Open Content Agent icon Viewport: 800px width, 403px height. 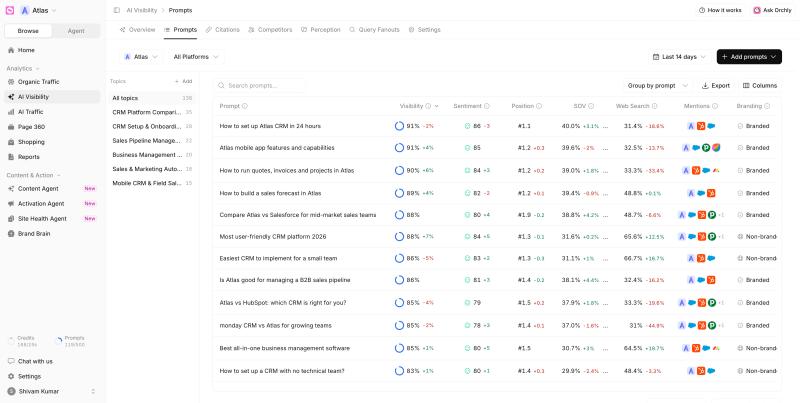[x=11, y=189]
